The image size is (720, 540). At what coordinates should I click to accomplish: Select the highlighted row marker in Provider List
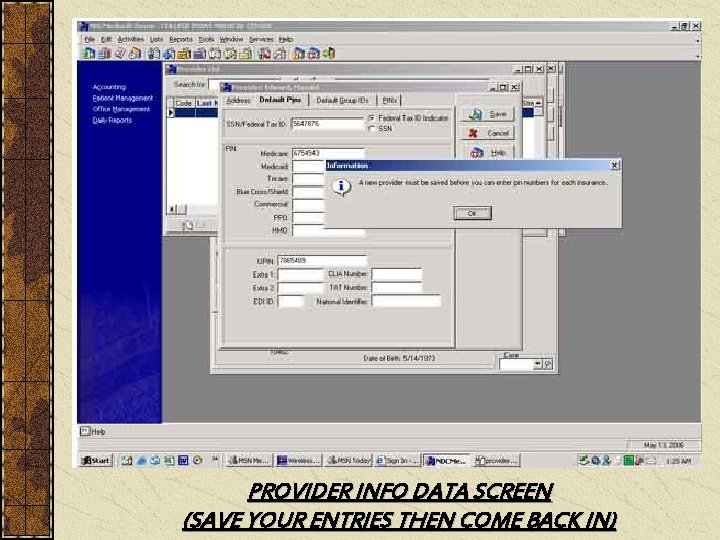click(171, 112)
